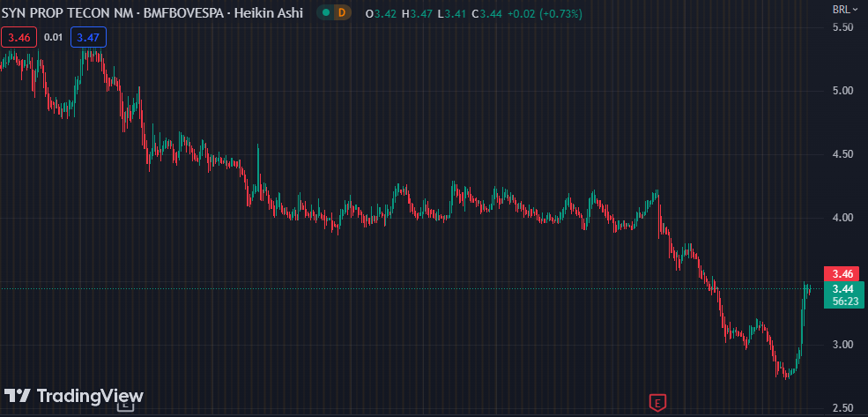
Task: Click the change value +0.02 (+0.73%)
Action: pos(545,13)
